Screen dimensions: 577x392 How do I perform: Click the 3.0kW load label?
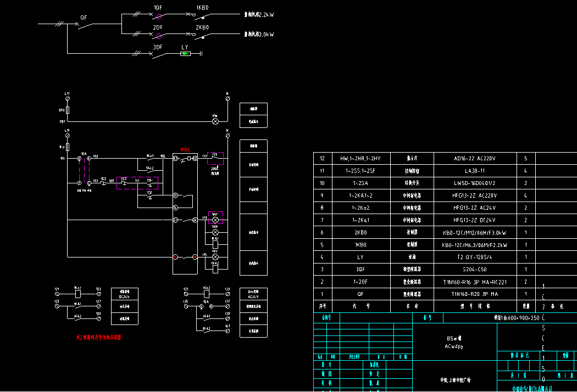click(x=259, y=34)
